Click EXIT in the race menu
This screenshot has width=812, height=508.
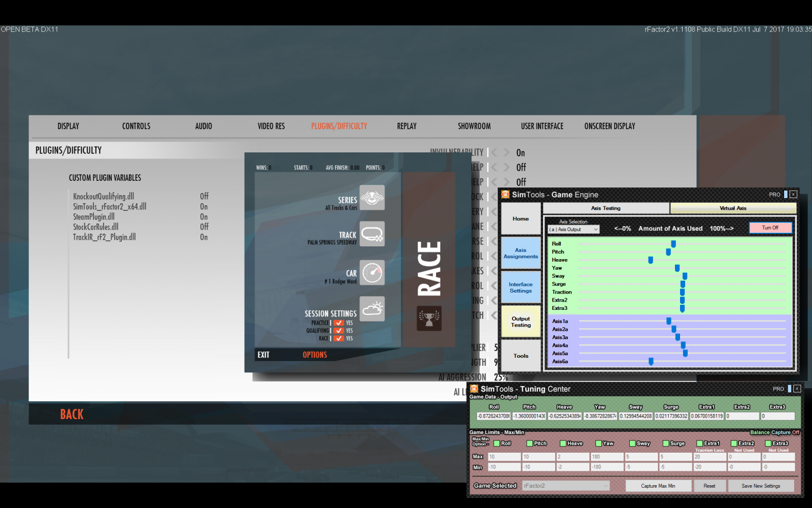263,355
